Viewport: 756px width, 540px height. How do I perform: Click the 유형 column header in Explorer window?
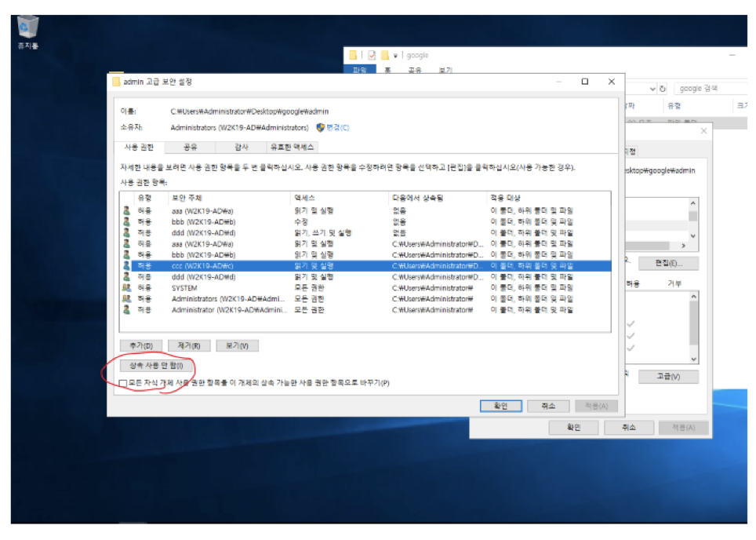pos(674,106)
